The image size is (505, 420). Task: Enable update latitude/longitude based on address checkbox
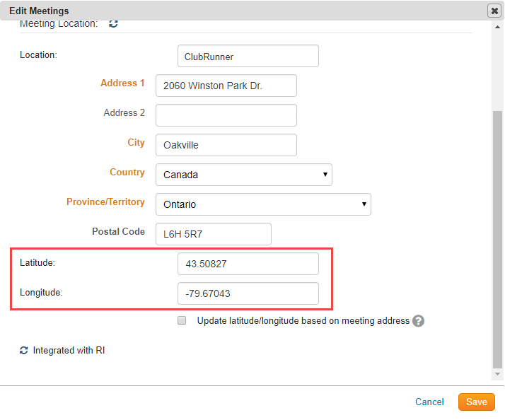click(182, 320)
